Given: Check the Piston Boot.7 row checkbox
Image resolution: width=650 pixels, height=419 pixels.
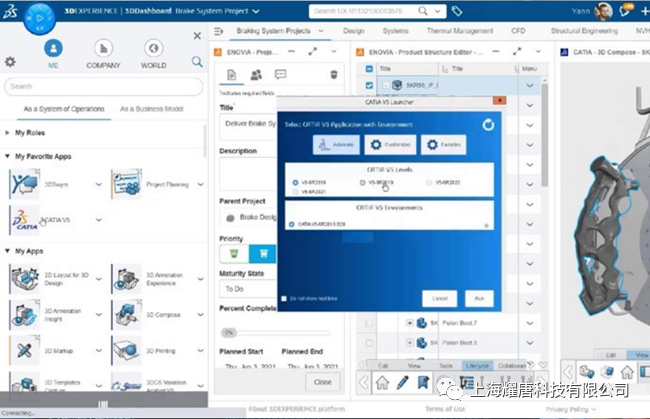Looking at the screenshot, I should 369,323.
